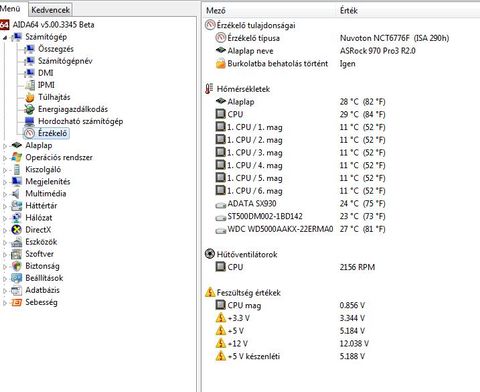
Task: Expand the Háttértár tree node
Action: pos(5,206)
